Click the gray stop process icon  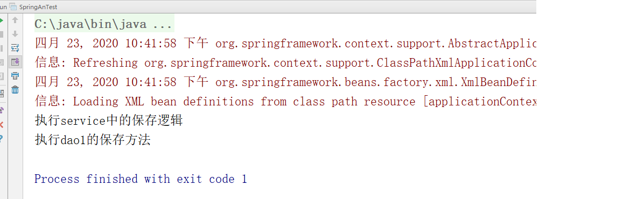[x=1, y=34]
